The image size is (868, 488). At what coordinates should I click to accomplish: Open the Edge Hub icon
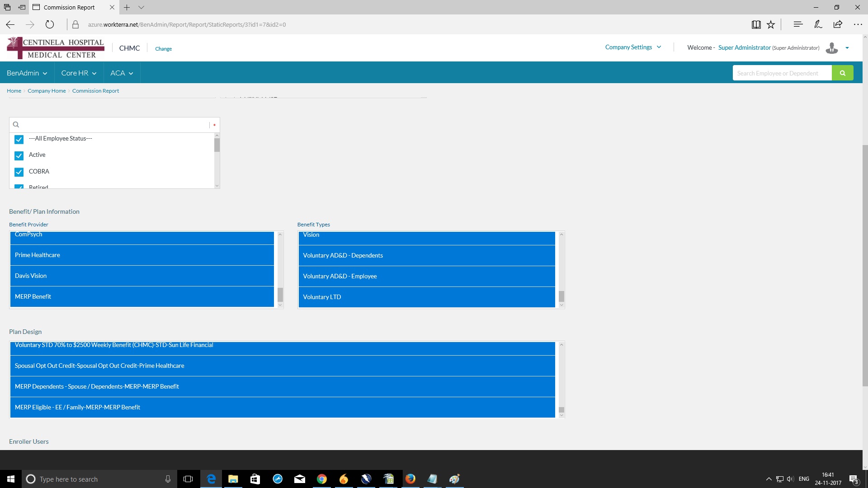(798, 24)
